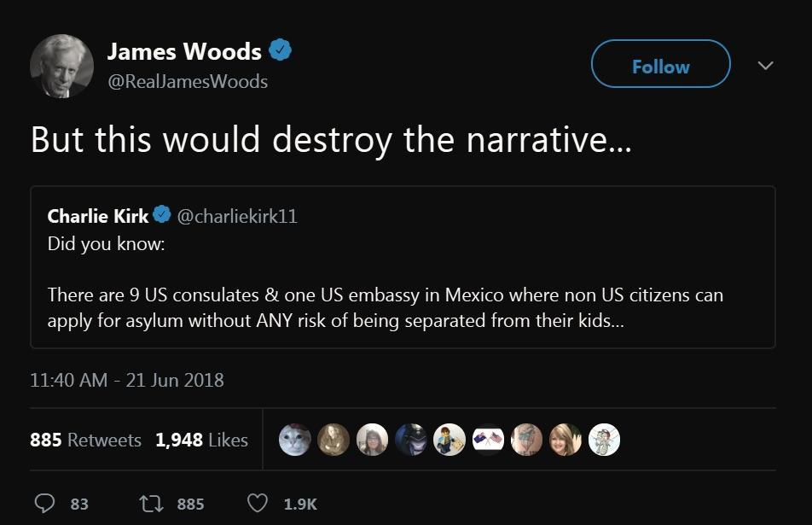812x525 pixels.
Task: Open the James Woods display name link
Action: 184,51
